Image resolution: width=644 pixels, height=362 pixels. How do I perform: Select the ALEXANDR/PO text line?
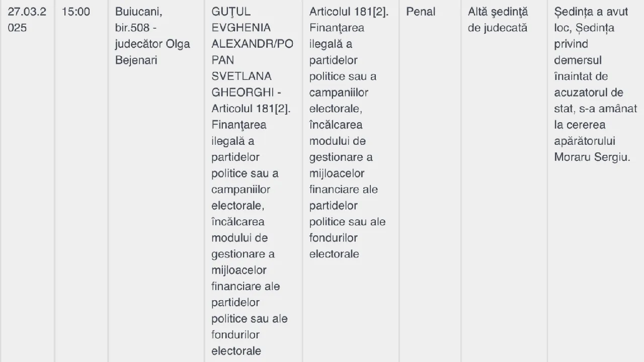252,44
